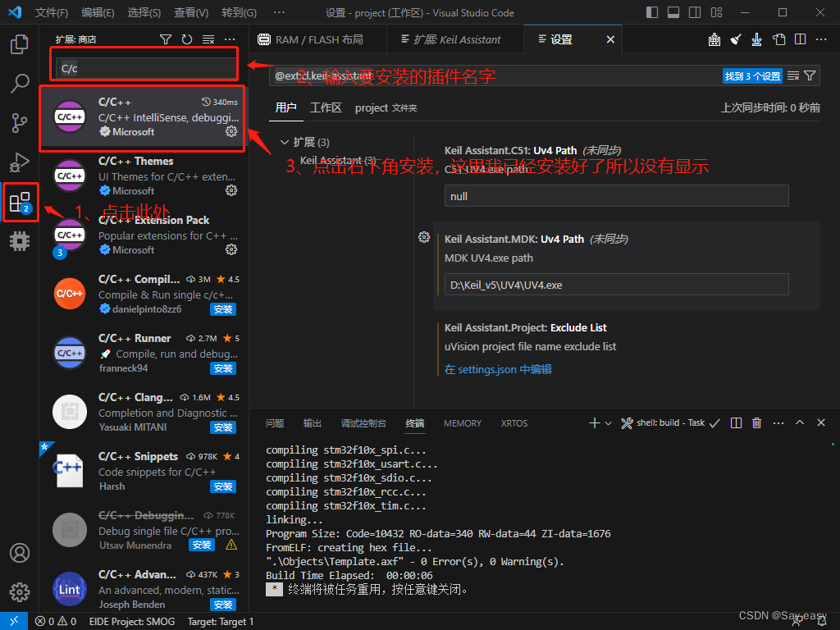This screenshot has width=840, height=630.
Task: Open the 转到(G) menu
Action: click(239, 12)
